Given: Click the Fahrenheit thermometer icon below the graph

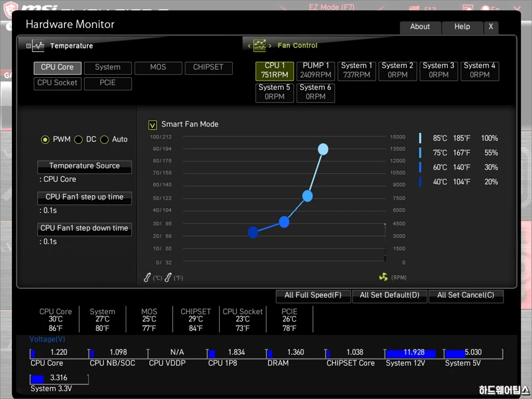Looking at the screenshot, I should point(168,277).
